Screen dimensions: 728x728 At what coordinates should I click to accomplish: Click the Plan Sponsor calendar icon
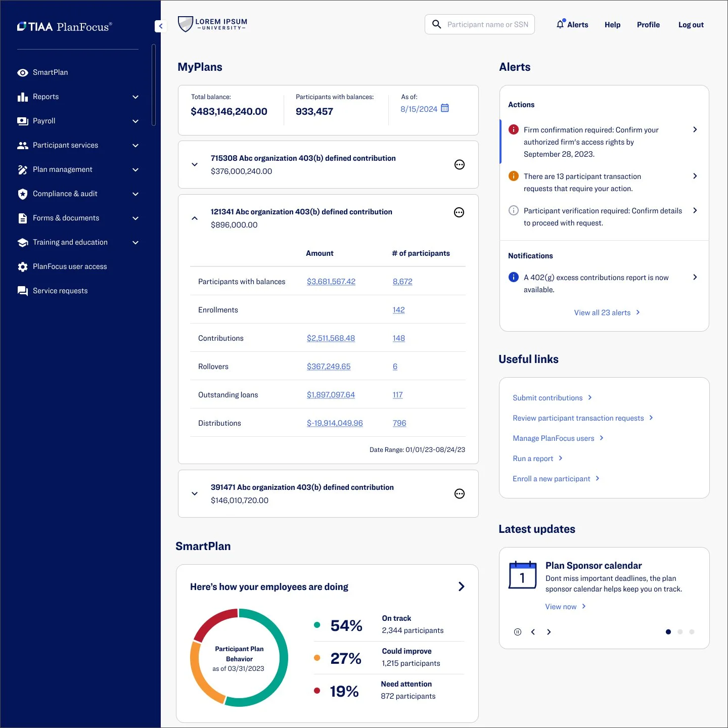click(523, 575)
